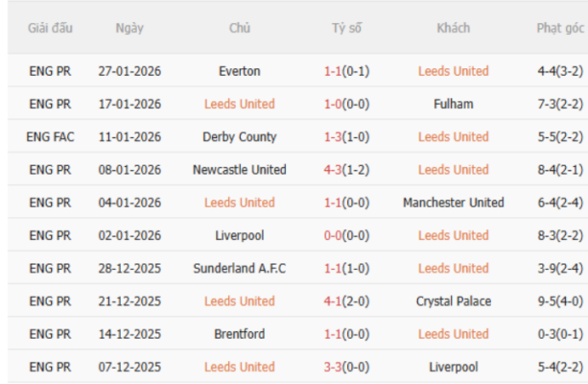The image size is (588, 384).
Task: Select Derby County team name
Action: pyautogui.click(x=239, y=136)
